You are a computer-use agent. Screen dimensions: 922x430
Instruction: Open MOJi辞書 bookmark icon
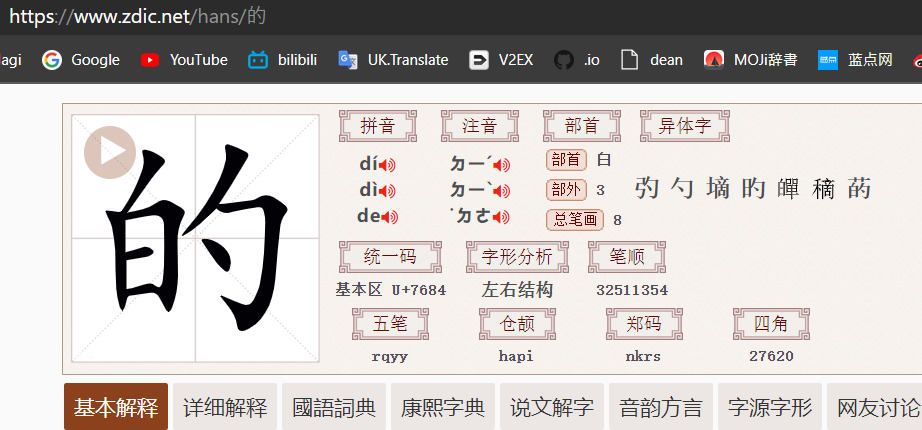tap(714, 60)
